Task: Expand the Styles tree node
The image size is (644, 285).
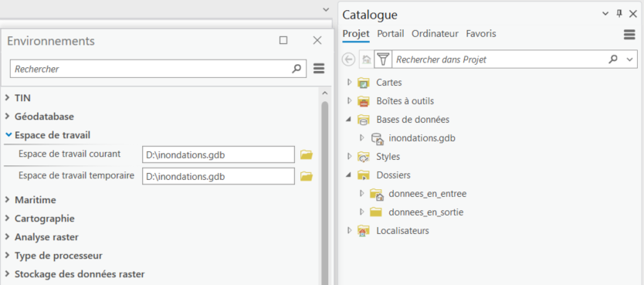Action: click(350, 157)
